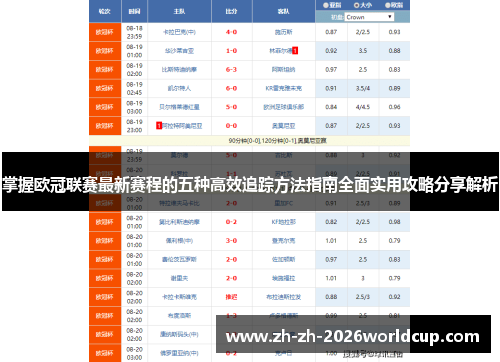Screen dimensions: 500x362
Task: Open the 推迟 postponed match status
Action: tap(231, 297)
